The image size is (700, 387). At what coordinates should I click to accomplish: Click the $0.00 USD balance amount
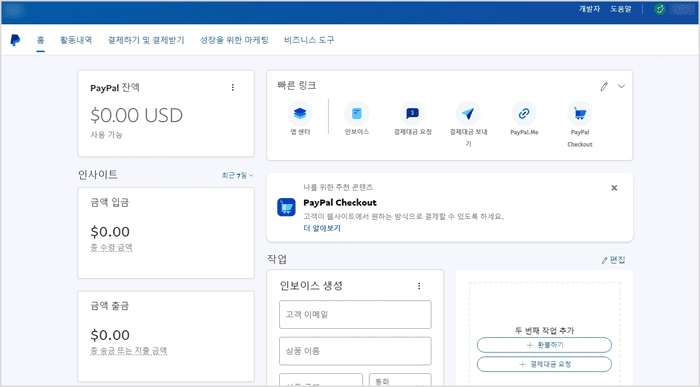137,115
